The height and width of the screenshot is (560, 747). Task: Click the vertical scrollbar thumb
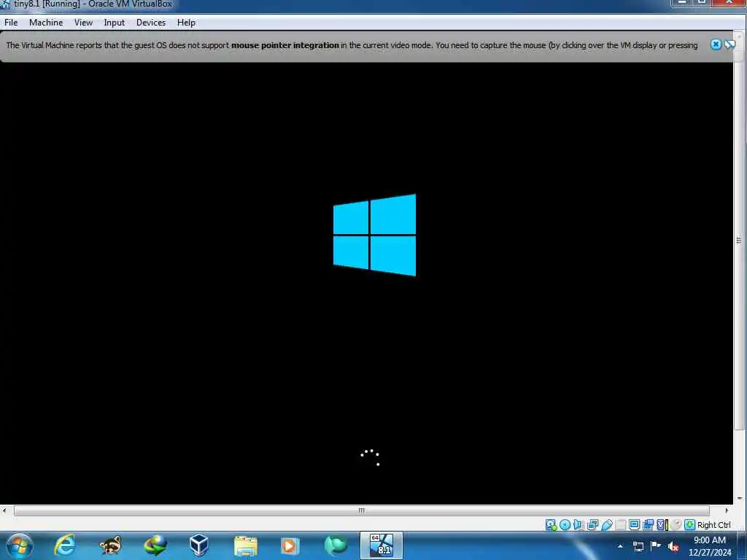point(739,240)
